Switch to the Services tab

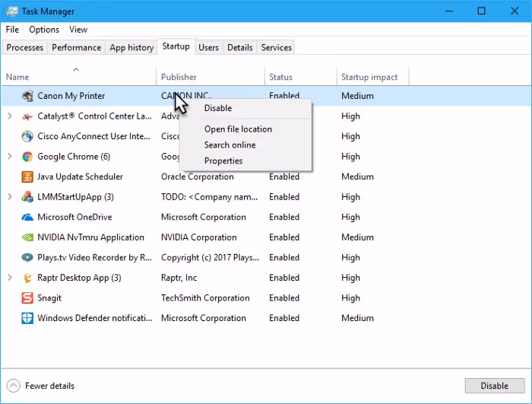coord(277,48)
